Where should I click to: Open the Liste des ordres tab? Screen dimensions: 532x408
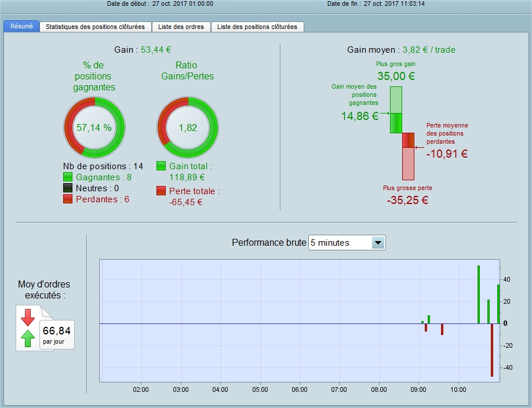tap(181, 27)
